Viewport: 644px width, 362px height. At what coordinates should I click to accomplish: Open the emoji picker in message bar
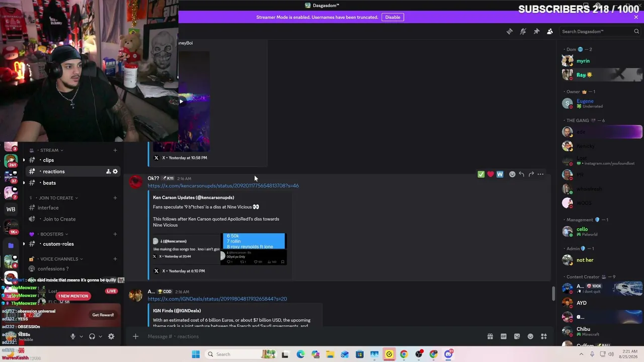pyautogui.click(x=530, y=336)
